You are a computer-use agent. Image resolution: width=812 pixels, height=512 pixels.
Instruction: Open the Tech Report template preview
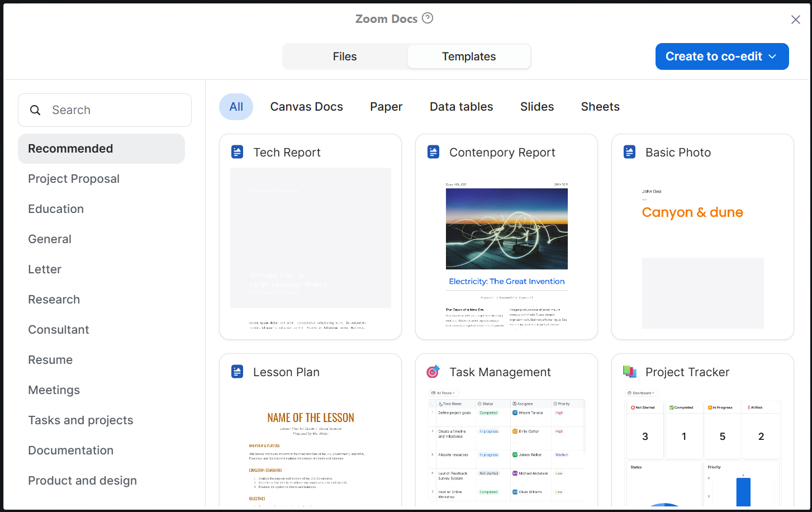(x=310, y=248)
